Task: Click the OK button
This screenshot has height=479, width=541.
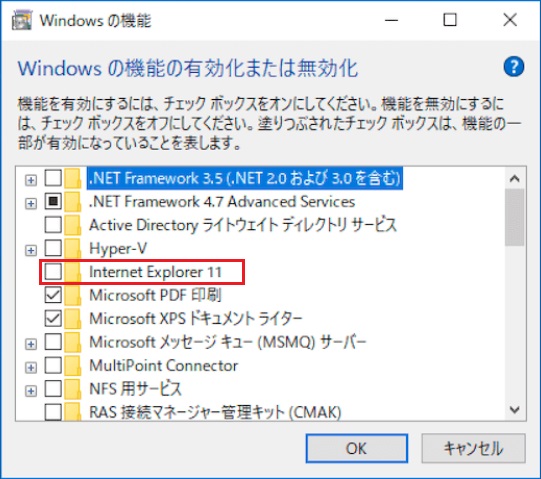Action: (357, 448)
